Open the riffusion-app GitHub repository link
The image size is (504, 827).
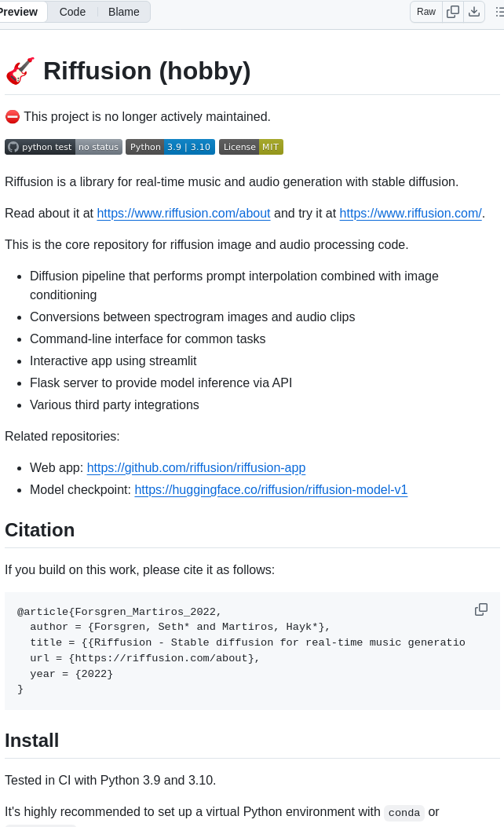(x=196, y=467)
